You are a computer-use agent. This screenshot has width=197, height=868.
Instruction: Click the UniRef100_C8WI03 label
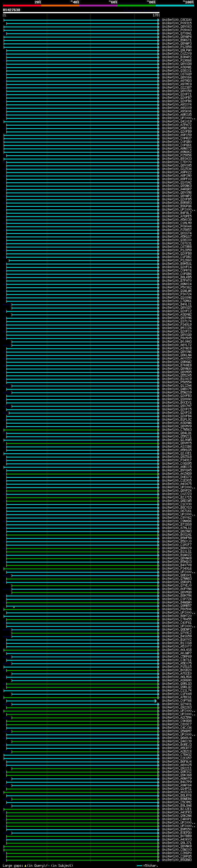click(177, 850)
